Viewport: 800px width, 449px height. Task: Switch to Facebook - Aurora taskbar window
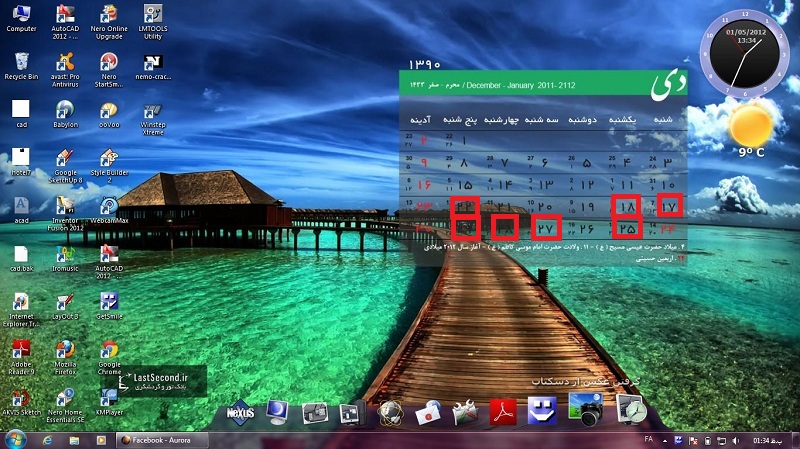click(x=160, y=440)
